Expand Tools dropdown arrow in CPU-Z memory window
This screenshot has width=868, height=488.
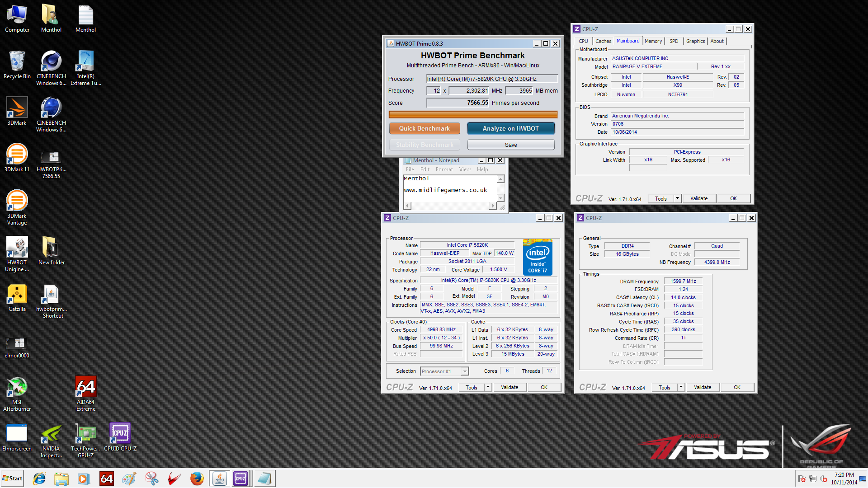pyautogui.click(x=681, y=387)
